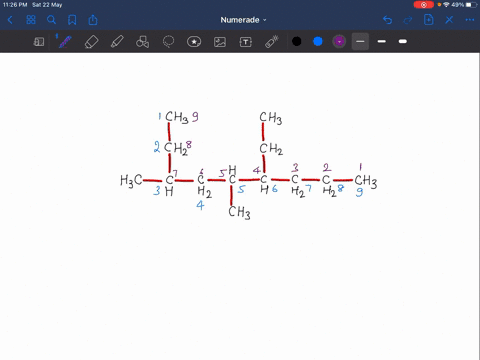Choose the thinnest stroke width
The width and height of the screenshot is (480, 360).
360,41
